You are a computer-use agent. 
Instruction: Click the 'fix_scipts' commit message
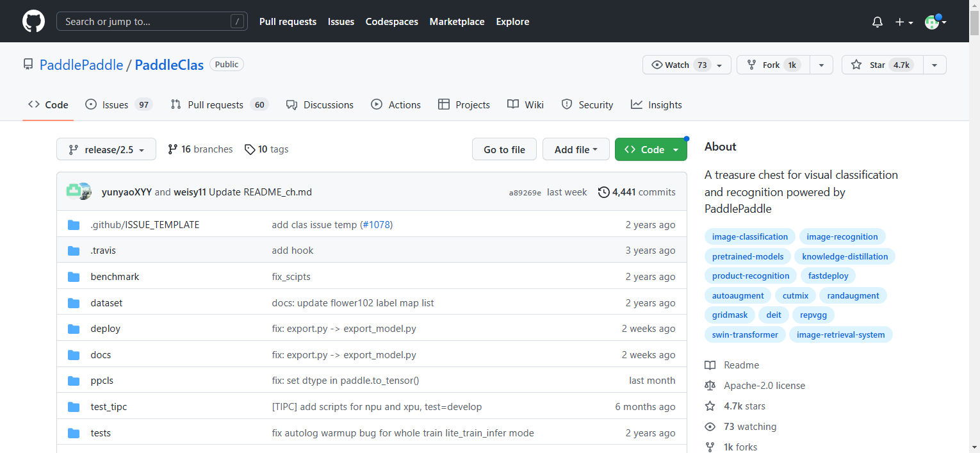coord(291,277)
